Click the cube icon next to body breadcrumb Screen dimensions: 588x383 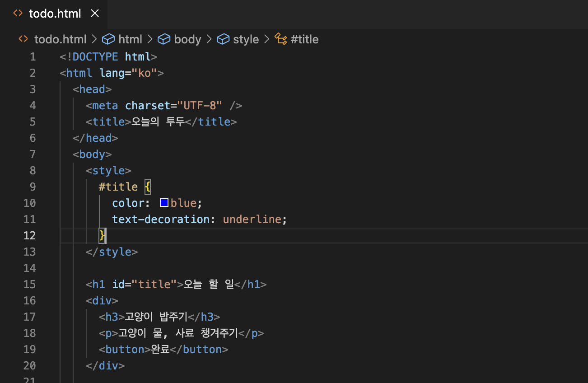tap(163, 39)
